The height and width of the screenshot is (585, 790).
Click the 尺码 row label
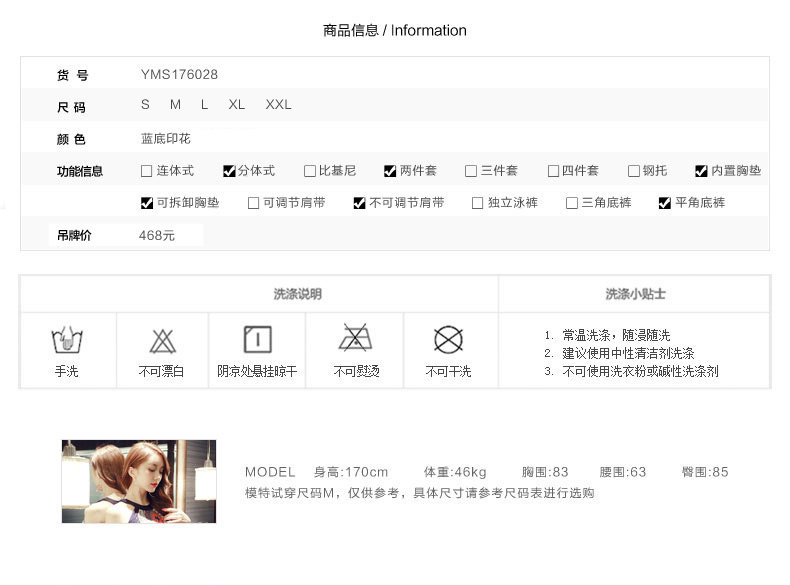71,107
